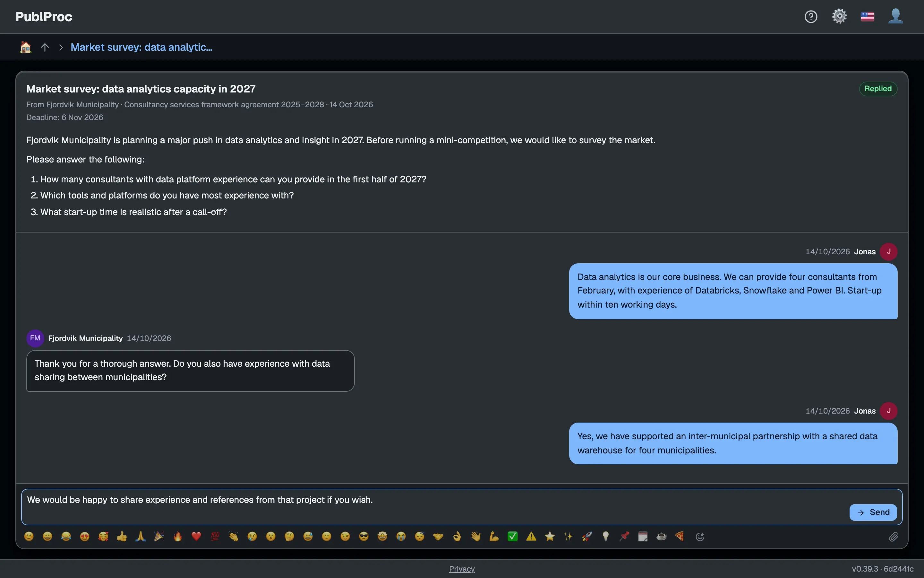Open the user profile avatar menu
The image size is (924, 578).
coord(895,16)
